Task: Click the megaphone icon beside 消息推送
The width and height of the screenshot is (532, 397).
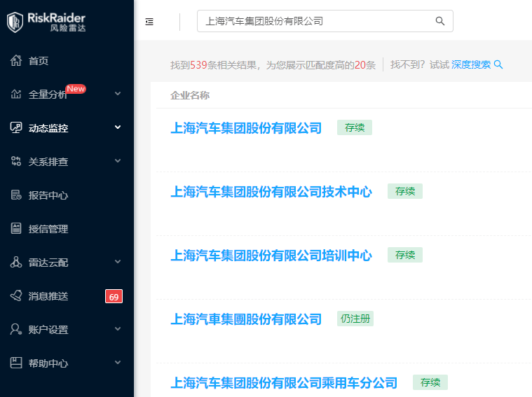Action: 16,295
